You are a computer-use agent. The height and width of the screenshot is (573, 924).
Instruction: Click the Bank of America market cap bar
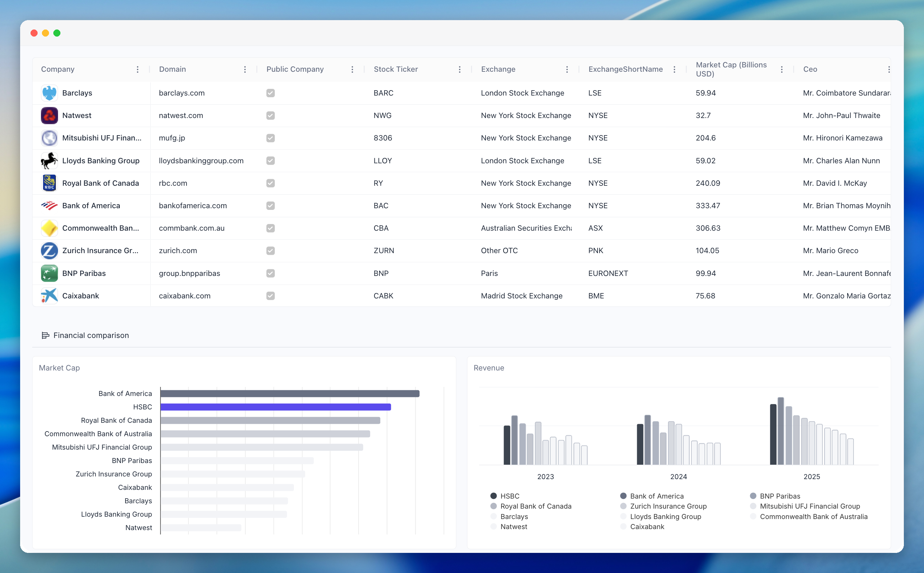click(290, 394)
